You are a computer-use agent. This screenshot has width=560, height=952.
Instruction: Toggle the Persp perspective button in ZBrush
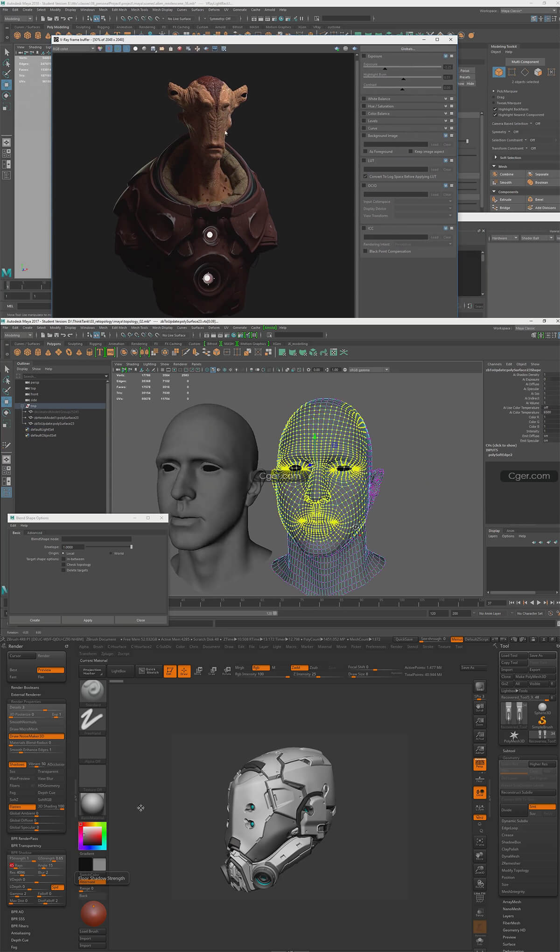point(480,763)
